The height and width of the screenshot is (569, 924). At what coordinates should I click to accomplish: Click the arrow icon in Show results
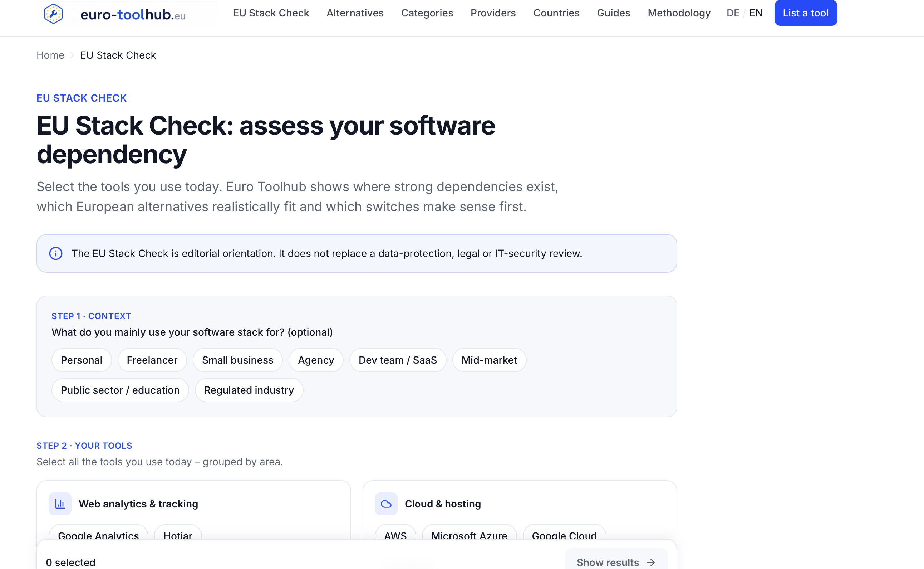tap(651, 563)
